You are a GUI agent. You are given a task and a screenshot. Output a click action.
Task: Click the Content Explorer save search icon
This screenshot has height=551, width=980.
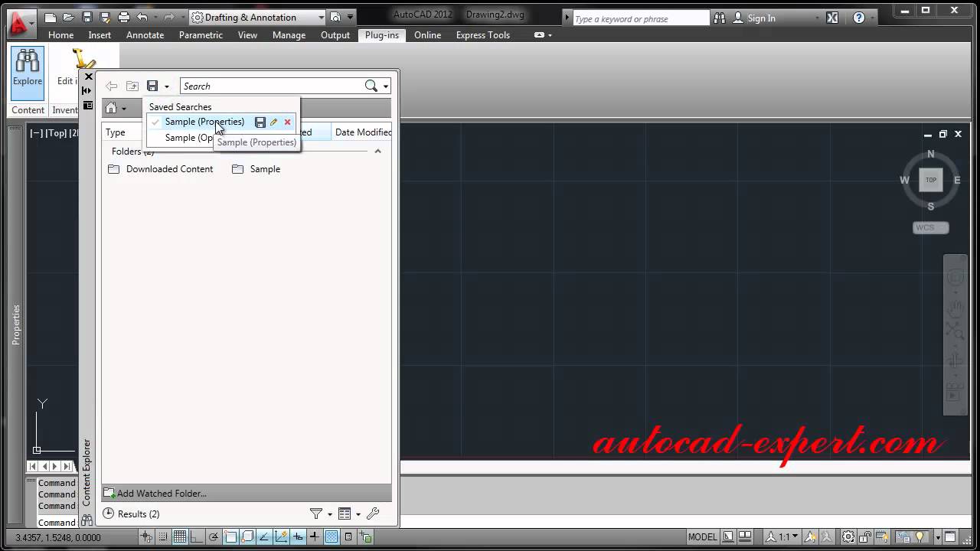pyautogui.click(x=152, y=86)
